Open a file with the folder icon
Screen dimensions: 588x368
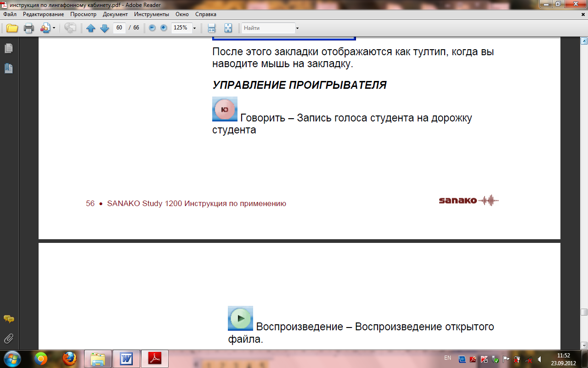(x=12, y=28)
